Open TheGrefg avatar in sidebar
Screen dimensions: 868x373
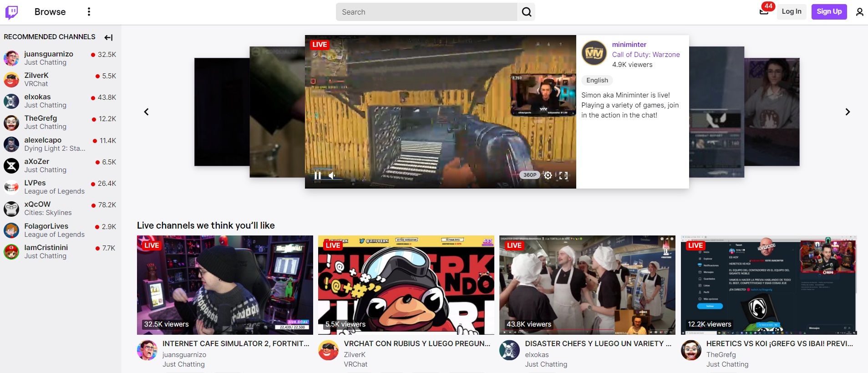click(11, 123)
